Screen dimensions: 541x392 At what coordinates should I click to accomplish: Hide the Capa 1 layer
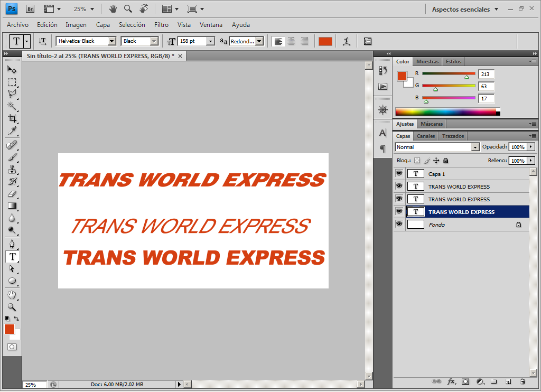[399, 173]
